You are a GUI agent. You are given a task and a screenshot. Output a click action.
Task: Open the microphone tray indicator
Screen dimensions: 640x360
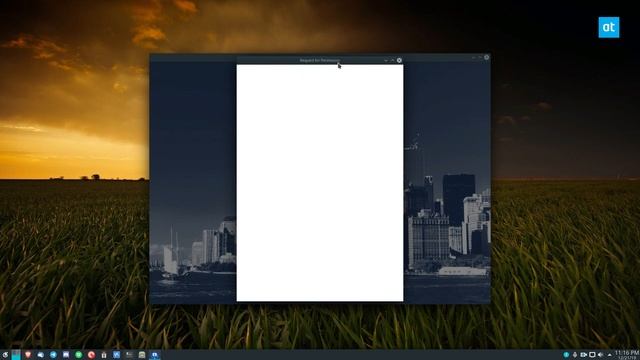[x=575, y=355]
